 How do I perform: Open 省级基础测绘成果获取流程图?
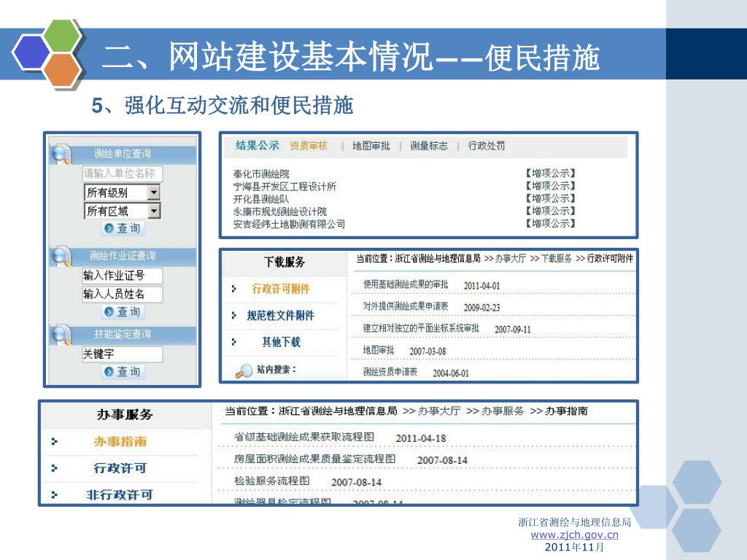(304, 437)
